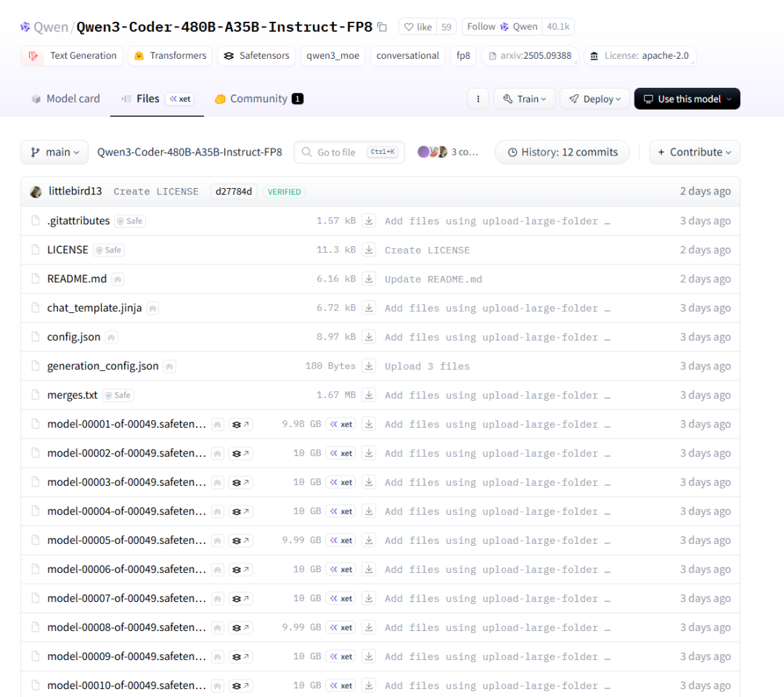784x697 pixels.
Task: Open History: 12 commits
Action: click(x=562, y=152)
